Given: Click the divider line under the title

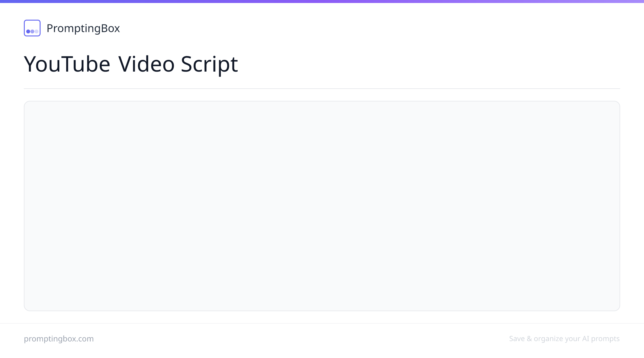Looking at the screenshot, I should [322, 89].
